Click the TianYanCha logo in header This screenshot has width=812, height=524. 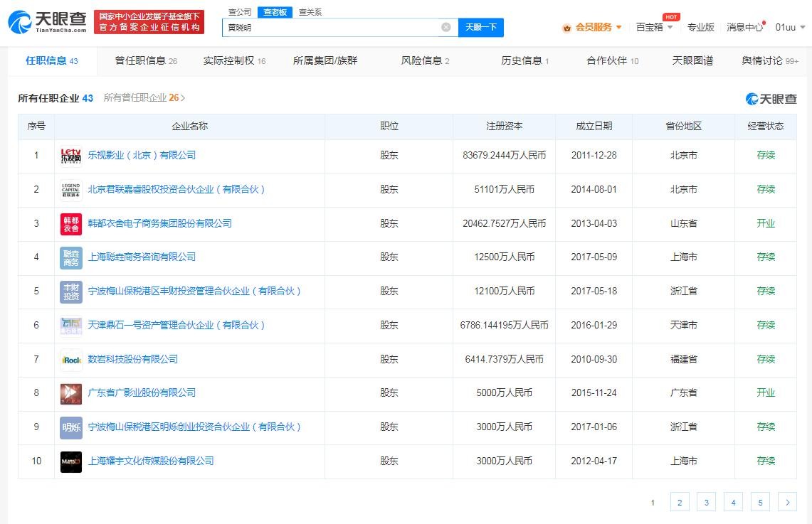click(47, 22)
